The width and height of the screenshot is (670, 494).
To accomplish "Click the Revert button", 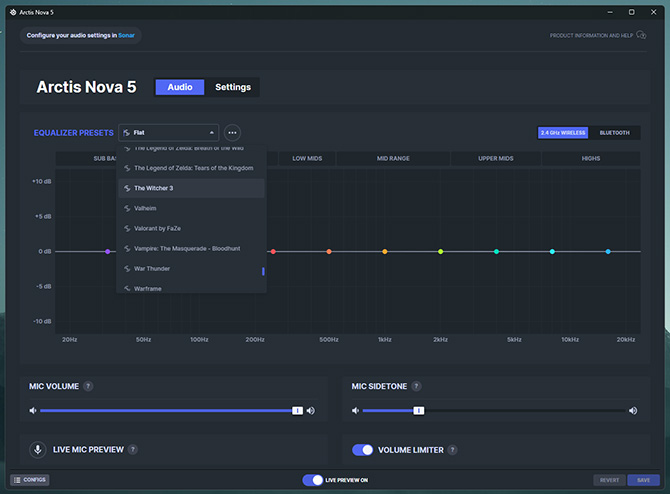I will point(609,480).
